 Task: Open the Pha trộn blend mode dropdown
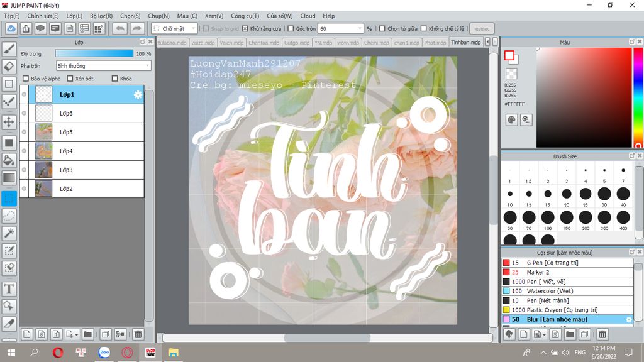pyautogui.click(x=104, y=65)
